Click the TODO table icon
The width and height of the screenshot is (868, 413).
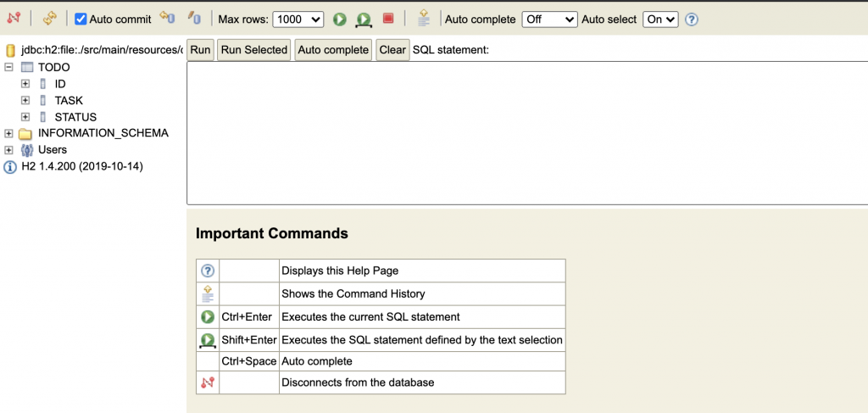click(x=27, y=68)
